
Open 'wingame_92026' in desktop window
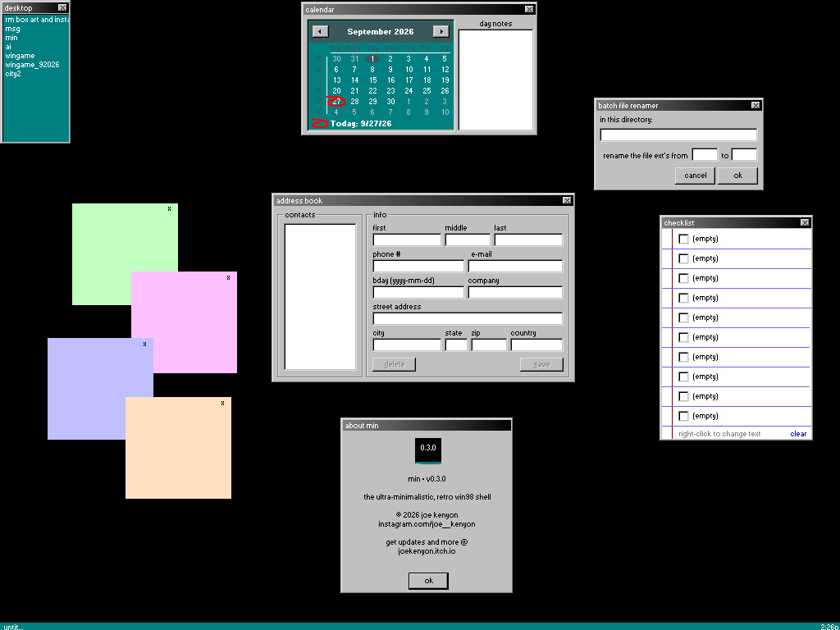tap(32, 65)
